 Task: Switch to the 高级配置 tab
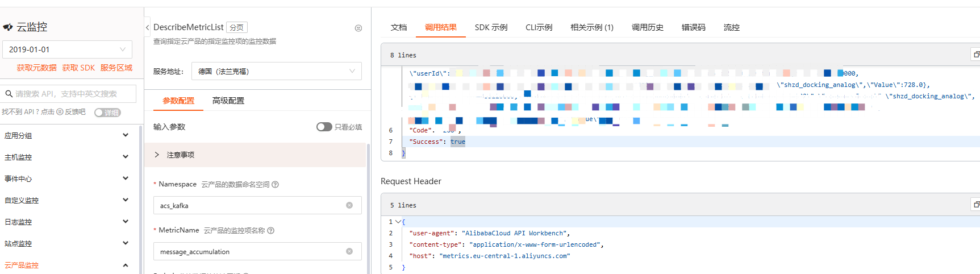point(228,101)
